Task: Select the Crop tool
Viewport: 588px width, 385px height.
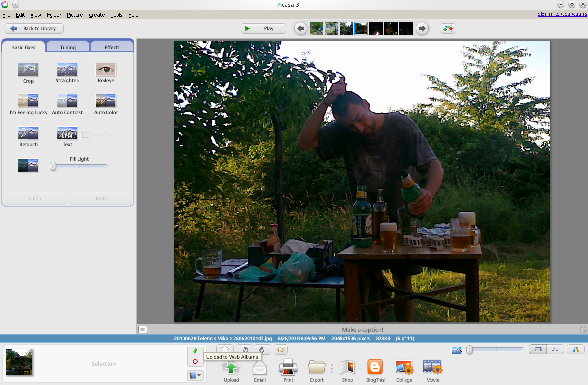Action: pyautogui.click(x=28, y=70)
